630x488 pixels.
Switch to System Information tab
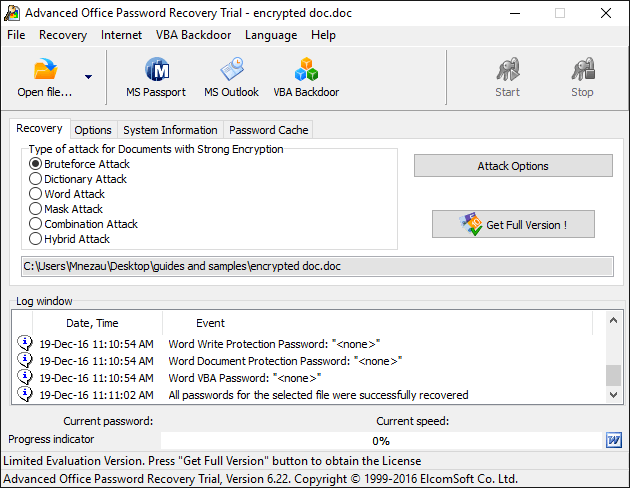click(170, 130)
